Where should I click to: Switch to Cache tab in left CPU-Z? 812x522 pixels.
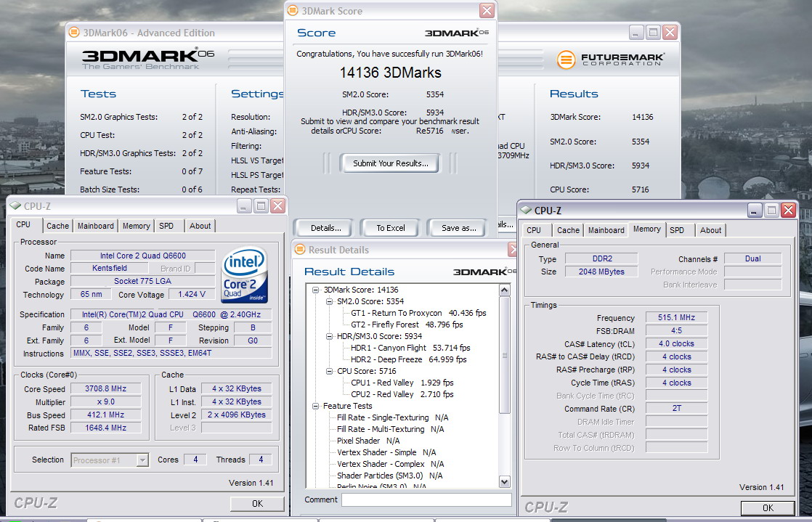click(x=57, y=226)
